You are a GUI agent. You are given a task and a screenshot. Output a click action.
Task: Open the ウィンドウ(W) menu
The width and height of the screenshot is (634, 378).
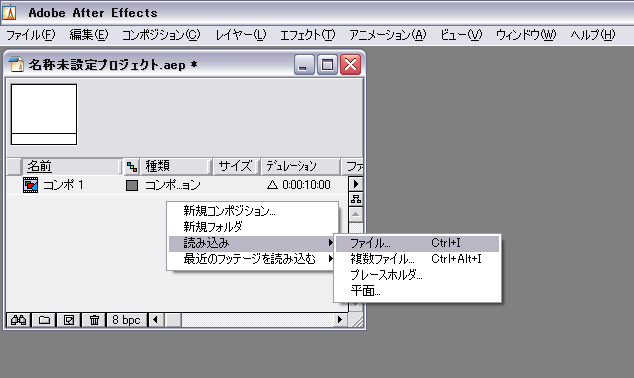pyautogui.click(x=526, y=35)
